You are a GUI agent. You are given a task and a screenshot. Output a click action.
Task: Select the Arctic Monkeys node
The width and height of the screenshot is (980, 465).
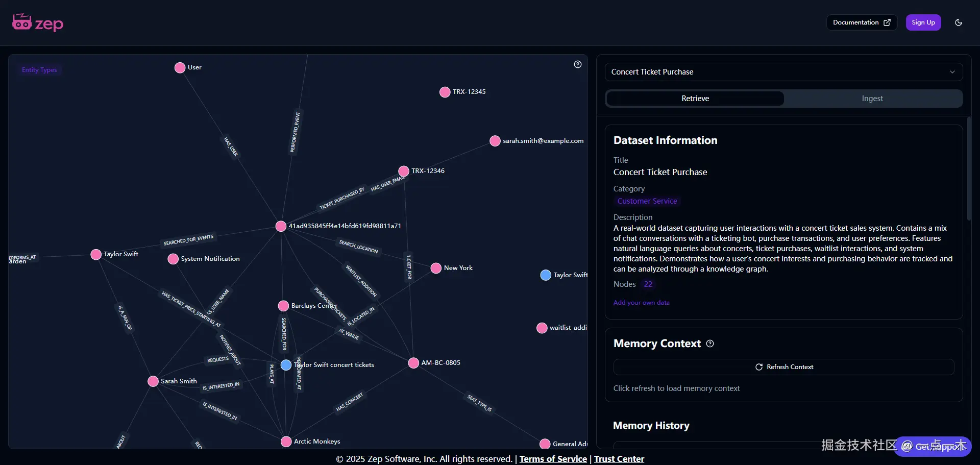(x=286, y=442)
